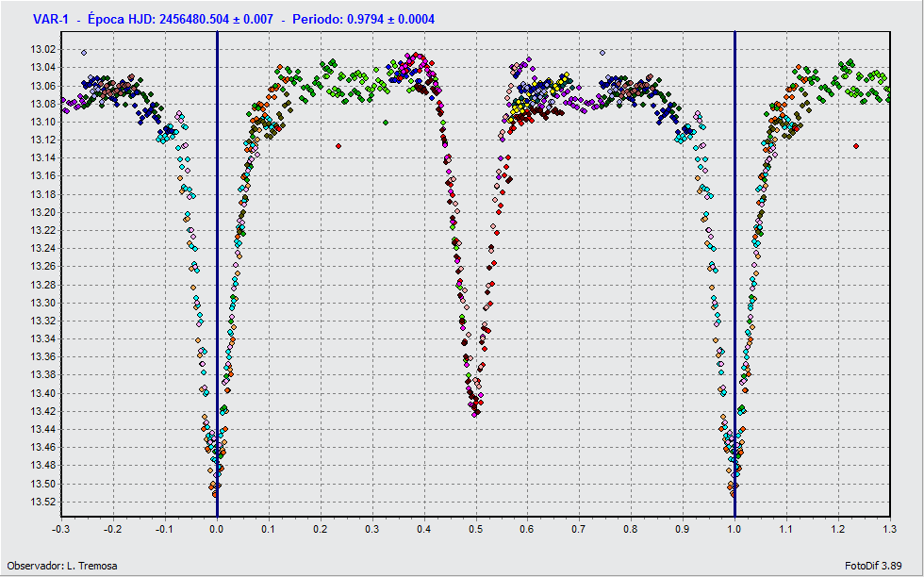Click the 0.8 phase axis label
This screenshot has width=924, height=577.
(631, 529)
